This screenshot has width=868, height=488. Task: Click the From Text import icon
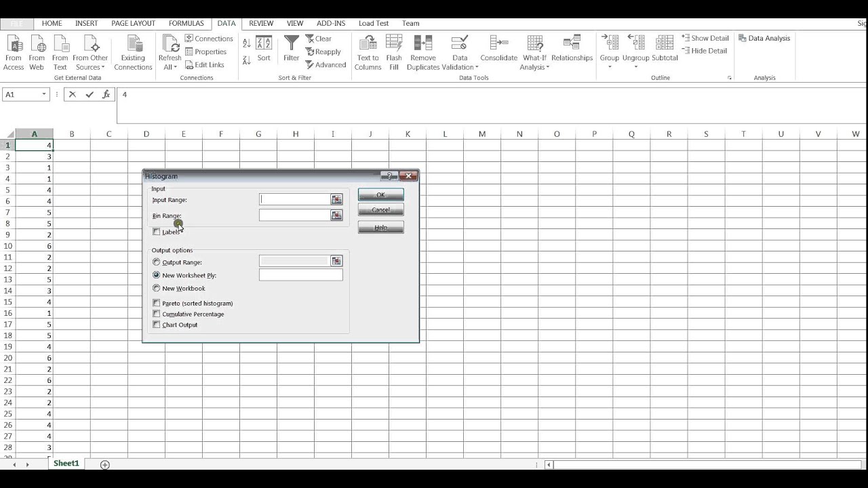tap(60, 53)
